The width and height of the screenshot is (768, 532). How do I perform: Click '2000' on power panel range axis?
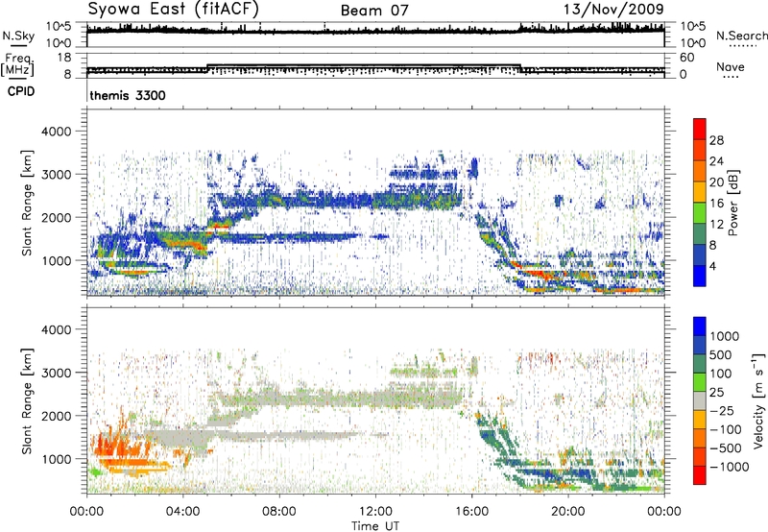56,217
